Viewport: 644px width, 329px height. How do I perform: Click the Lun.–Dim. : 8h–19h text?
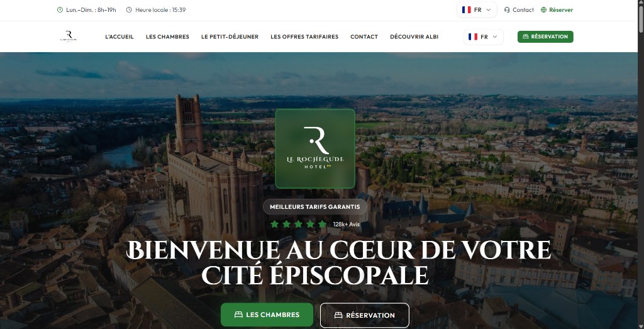[x=91, y=10]
